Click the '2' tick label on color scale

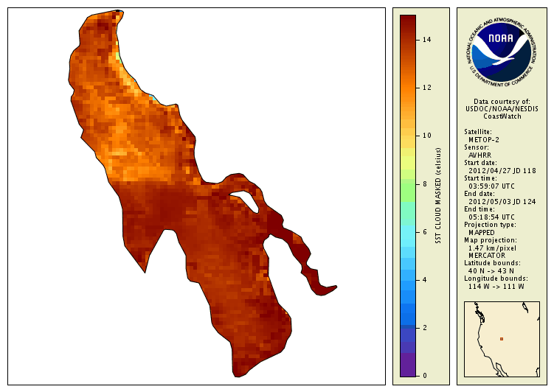point(425,328)
